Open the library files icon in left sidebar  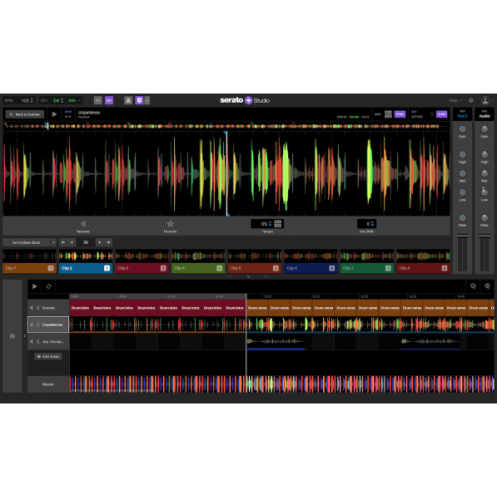click(12, 336)
